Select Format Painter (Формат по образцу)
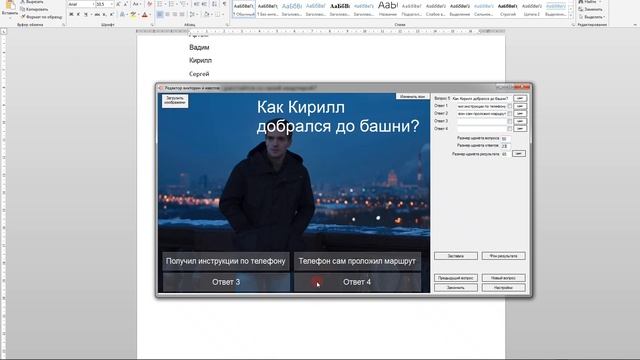Viewport: 640px width, 360px height. 42,17
